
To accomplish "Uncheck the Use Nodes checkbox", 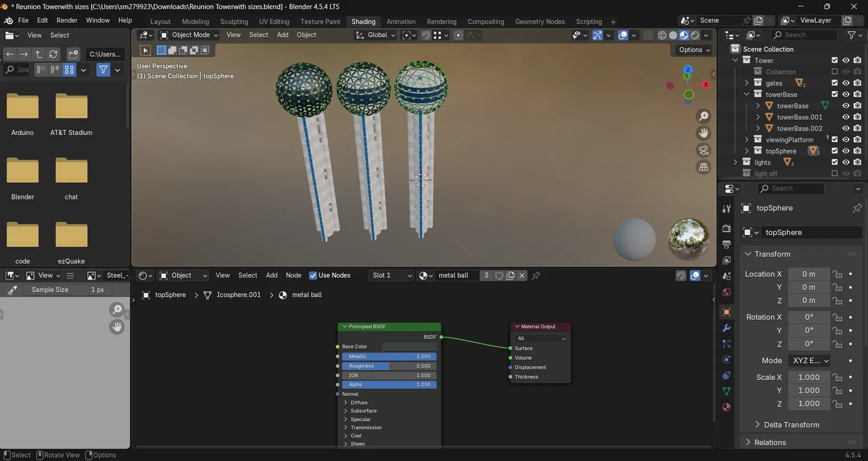I will point(313,276).
